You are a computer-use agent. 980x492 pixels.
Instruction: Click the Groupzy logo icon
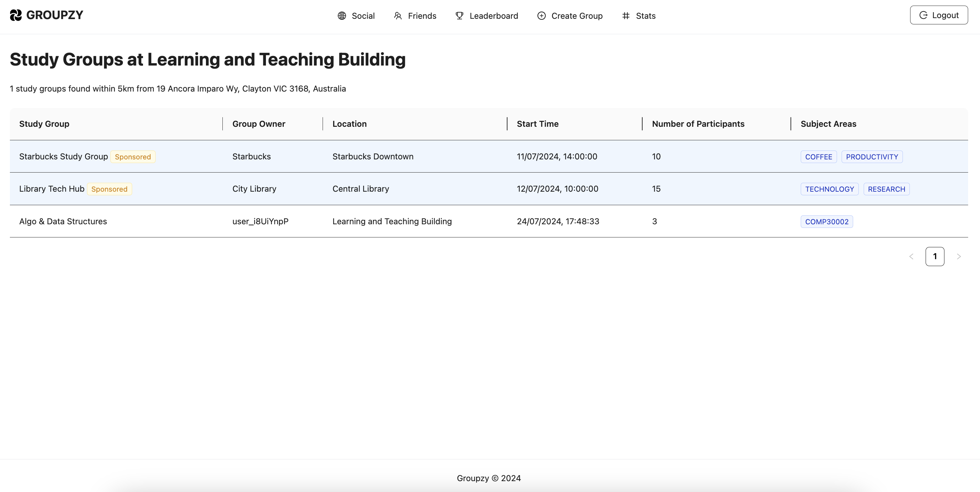pos(15,15)
